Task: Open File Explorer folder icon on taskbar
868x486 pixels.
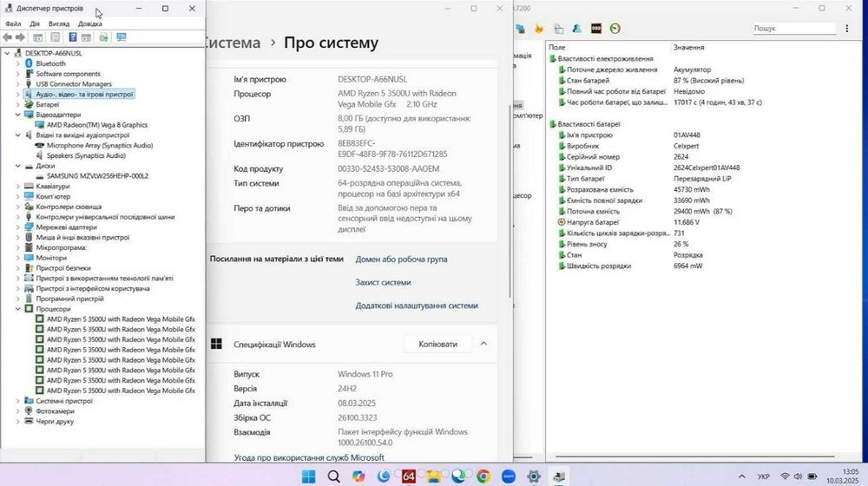Action: coord(433,476)
